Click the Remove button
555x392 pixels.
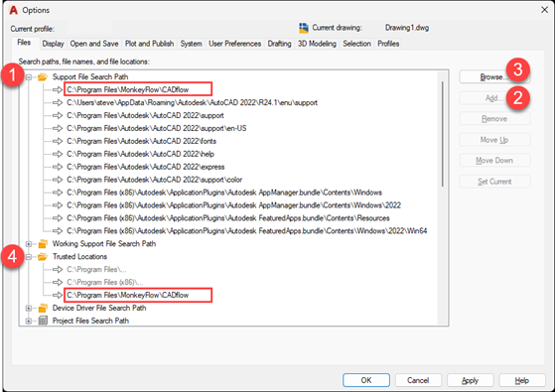(494, 119)
